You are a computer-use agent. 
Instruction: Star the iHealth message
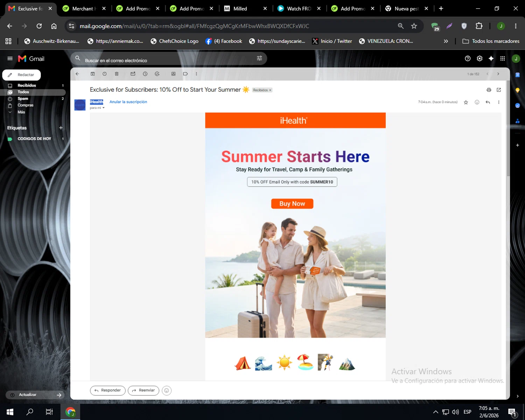point(466,102)
